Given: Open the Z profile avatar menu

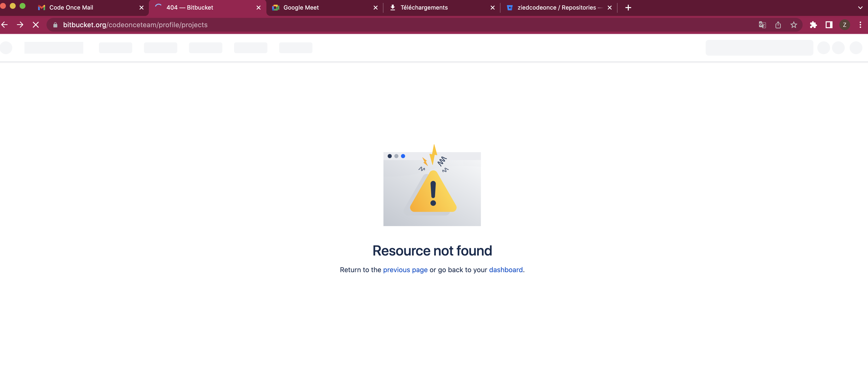Looking at the screenshot, I should [844, 24].
